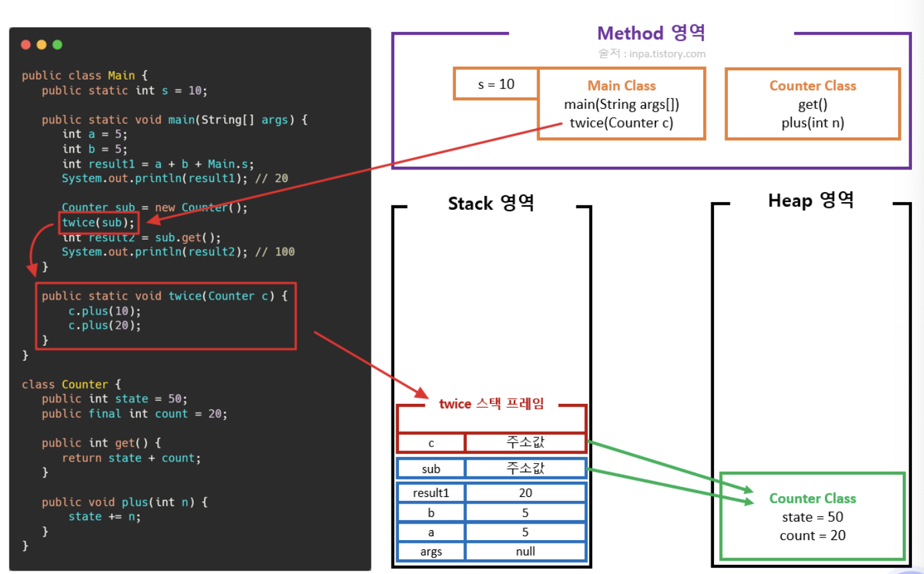
Task: Click the 주소값 cell next to sub
Action: (525, 468)
